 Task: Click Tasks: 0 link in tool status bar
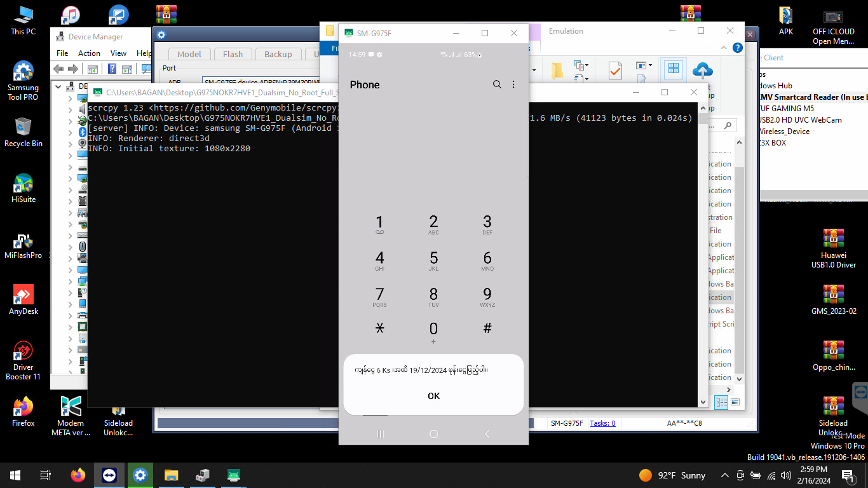pyautogui.click(x=602, y=423)
